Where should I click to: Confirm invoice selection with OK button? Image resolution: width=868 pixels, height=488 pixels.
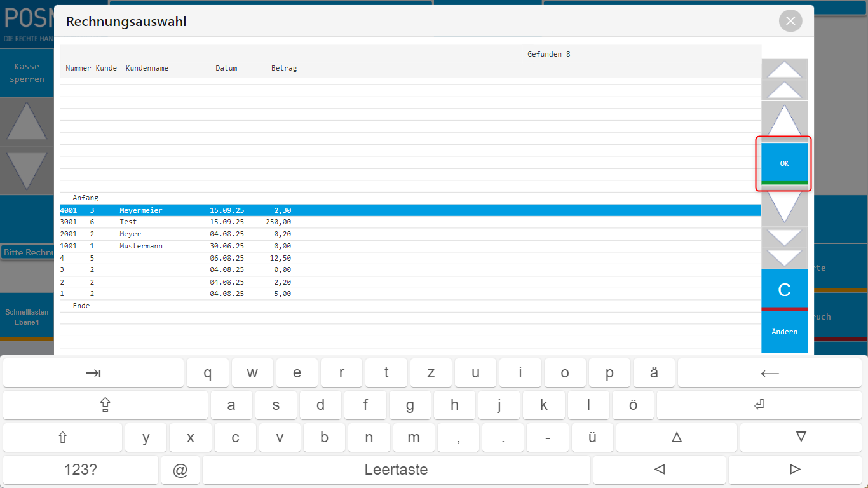784,163
